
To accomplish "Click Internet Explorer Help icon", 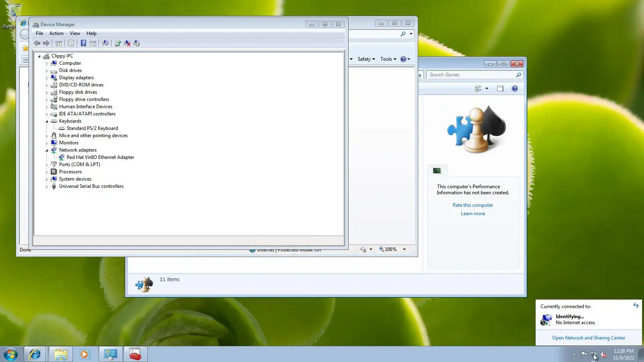I will [x=404, y=59].
